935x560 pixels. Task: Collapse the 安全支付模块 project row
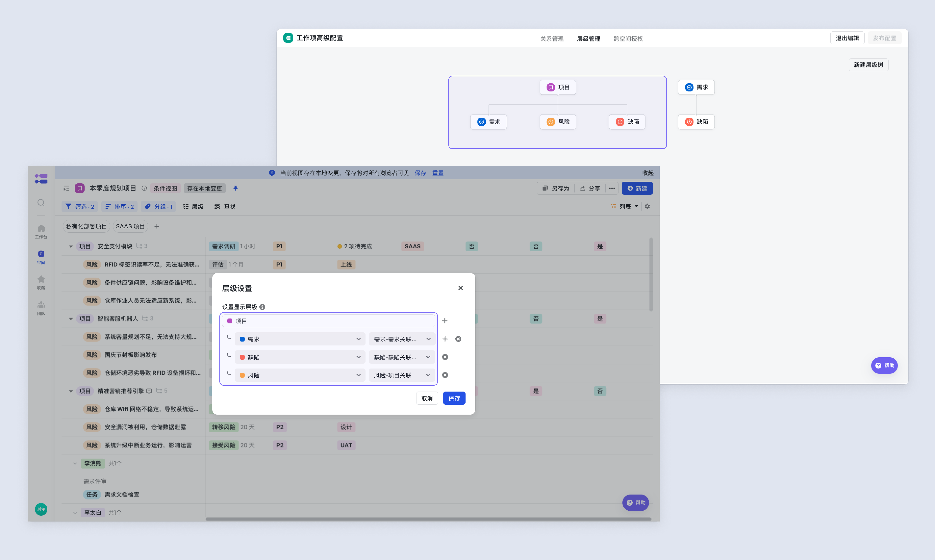click(71, 246)
